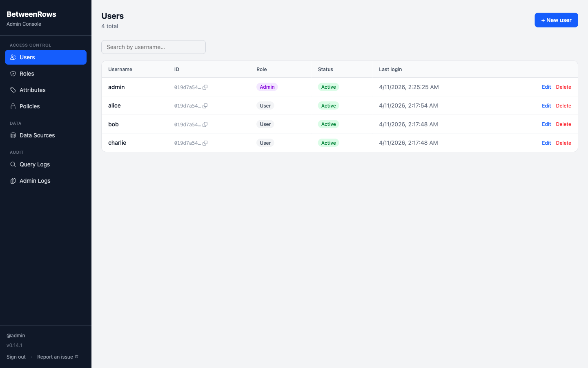Edit the user charlie
588x368 pixels.
tap(546, 143)
